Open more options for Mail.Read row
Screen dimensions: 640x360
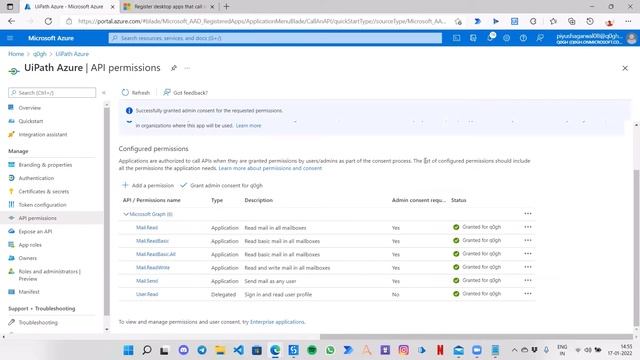[x=528, y=227]
